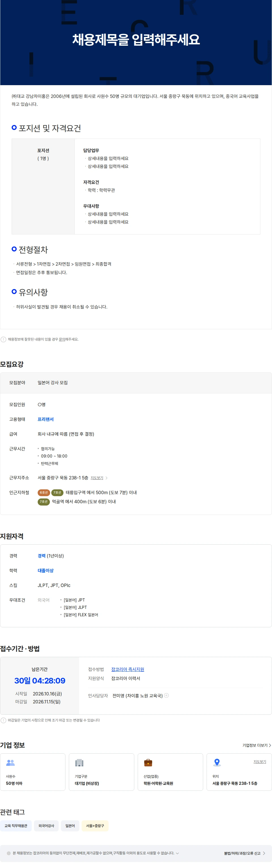
Task: Expand 인사담당자 details with the plus icon
Action: (x=166, y=695)
